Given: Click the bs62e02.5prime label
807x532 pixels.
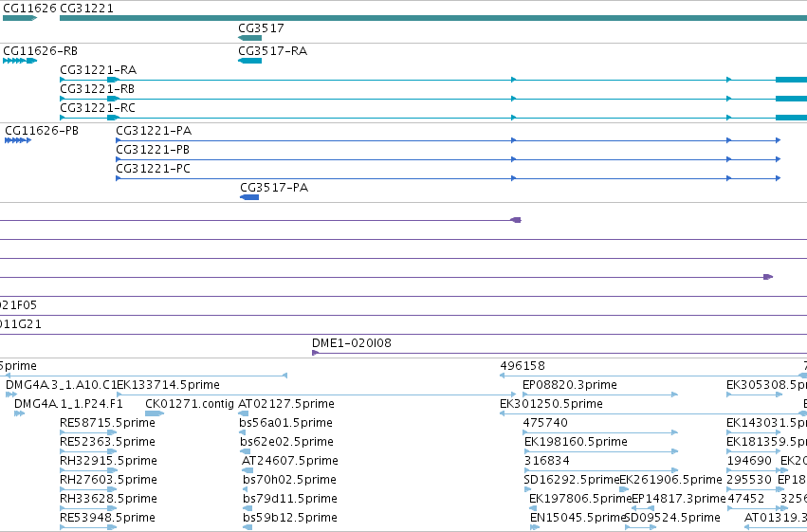Looking at the screenshot, I should click(x=286, y=442).
